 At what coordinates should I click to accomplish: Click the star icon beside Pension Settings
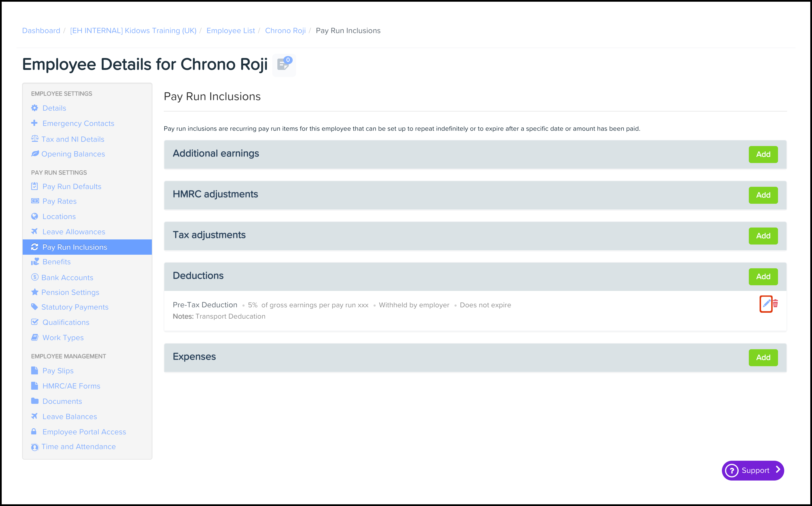[35, 292]
